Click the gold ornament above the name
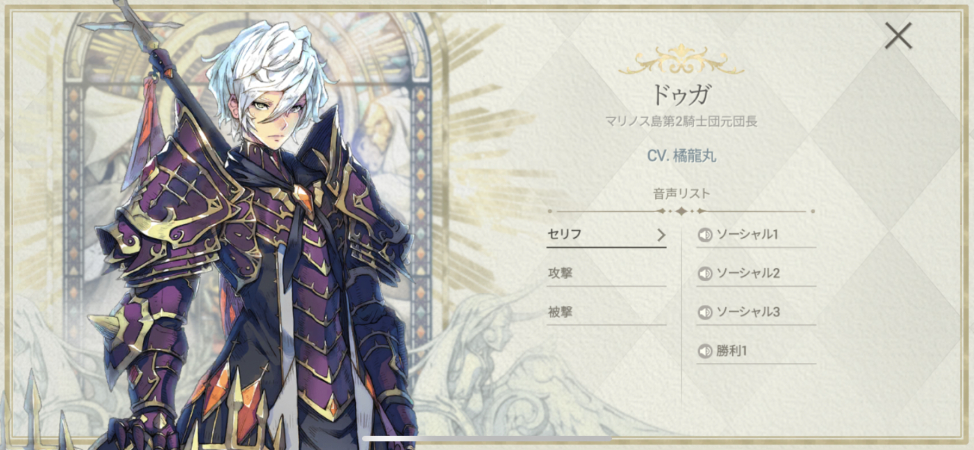The width and height of the screenshot is (974, 450). (681, 59)
